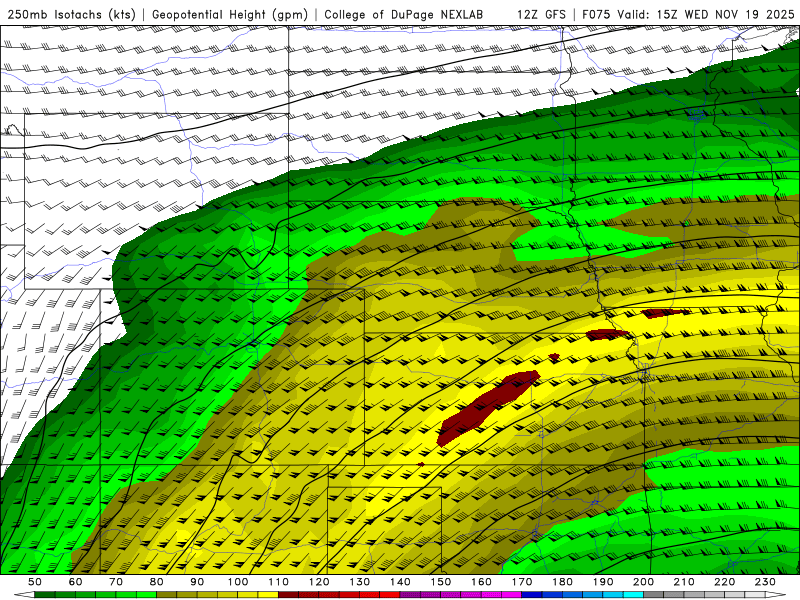Click the legend value 70
This screenshot has height=600, width=800.
[116, 582]
